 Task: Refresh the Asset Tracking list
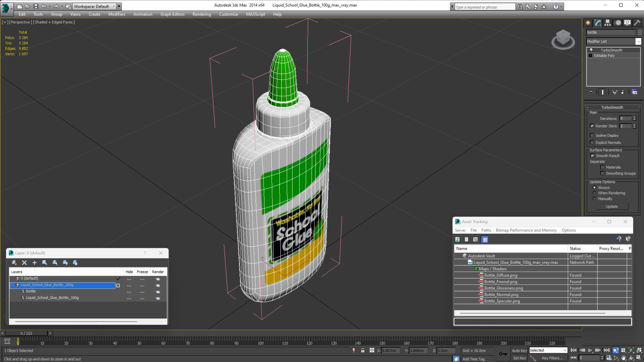click(457, 239)
